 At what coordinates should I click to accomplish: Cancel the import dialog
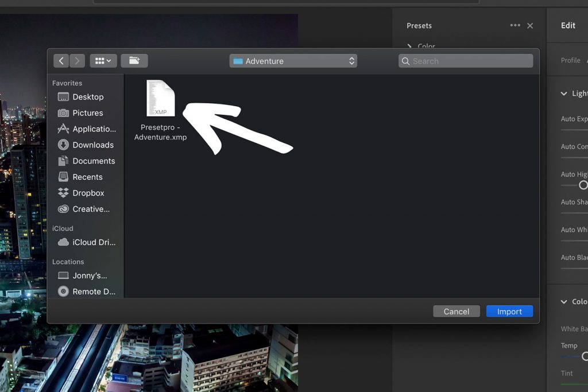pyautogui.click(x=457, y=311)
